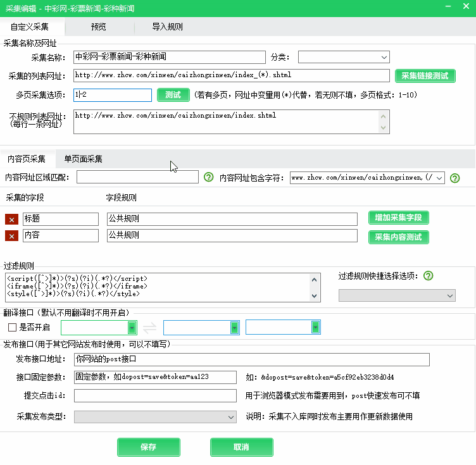Click the 提交点击id input field
Image resolution: width=476 pixels, height=465 pixels.
pyautogui.click(x=155, y=396)
